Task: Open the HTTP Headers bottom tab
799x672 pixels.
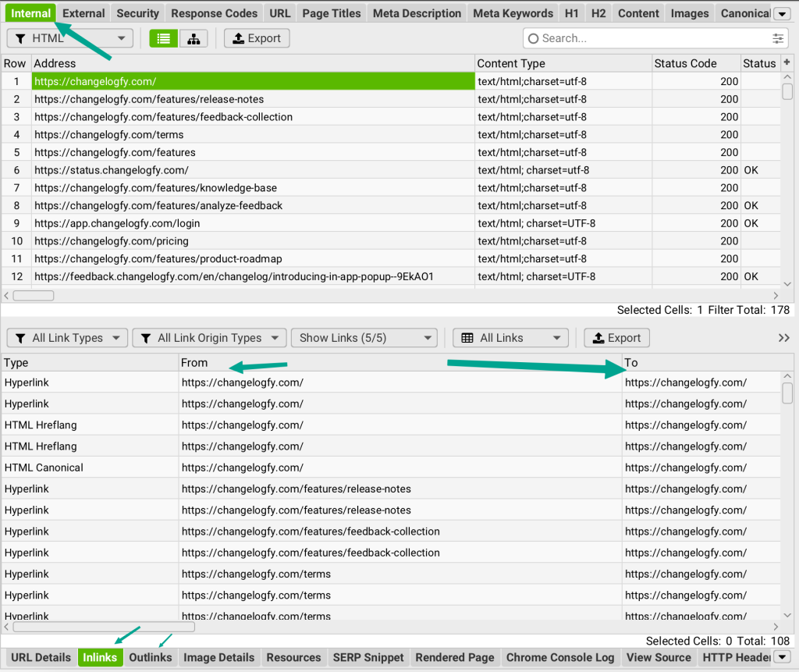Action: coord(735,657)
